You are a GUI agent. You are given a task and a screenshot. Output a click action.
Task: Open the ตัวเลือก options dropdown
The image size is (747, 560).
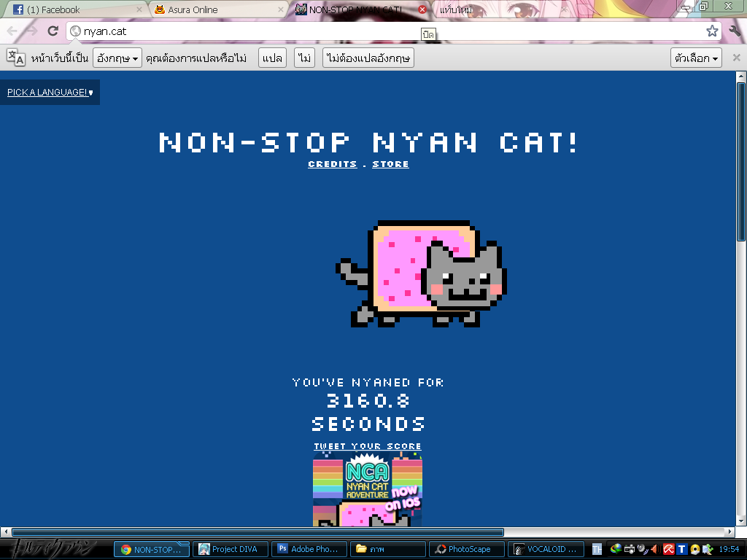[x=696, y=58]
